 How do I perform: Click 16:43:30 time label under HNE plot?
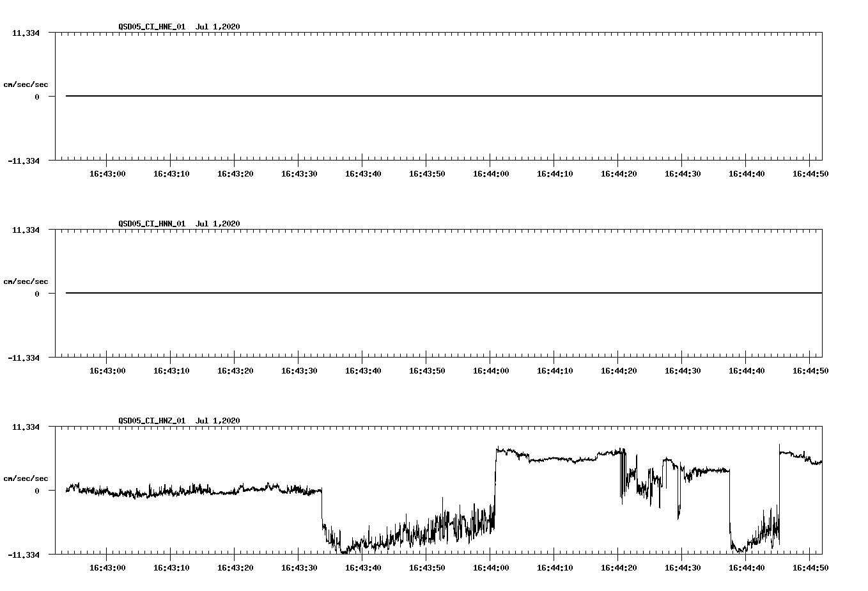point(299,174)
